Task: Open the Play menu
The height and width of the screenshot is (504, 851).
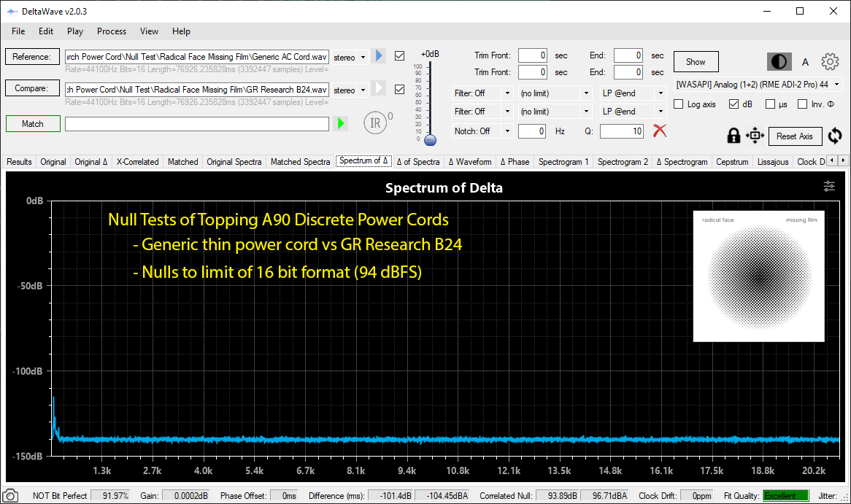Action: 75,31
